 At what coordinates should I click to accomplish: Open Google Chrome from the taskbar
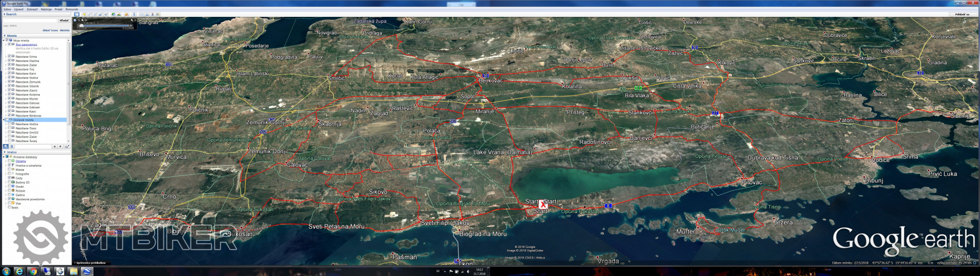click(x=33, y=271)
